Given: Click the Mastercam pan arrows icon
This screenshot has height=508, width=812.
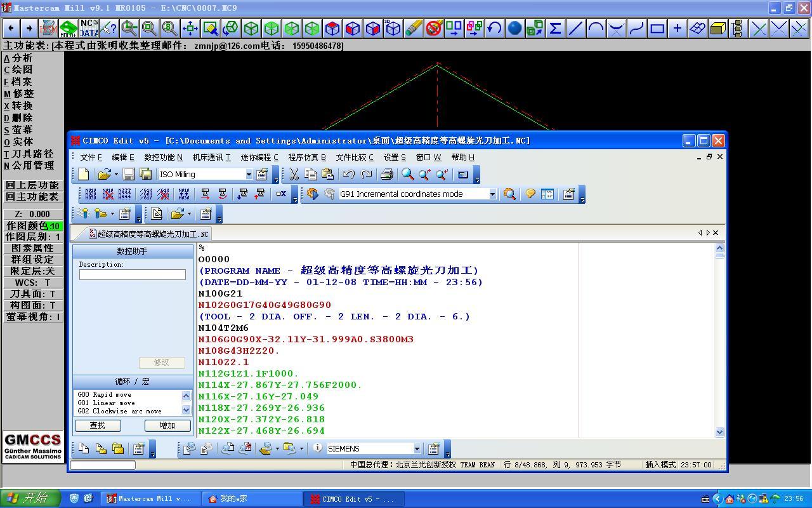Looking at the screenshot, I should coord(190,29).
